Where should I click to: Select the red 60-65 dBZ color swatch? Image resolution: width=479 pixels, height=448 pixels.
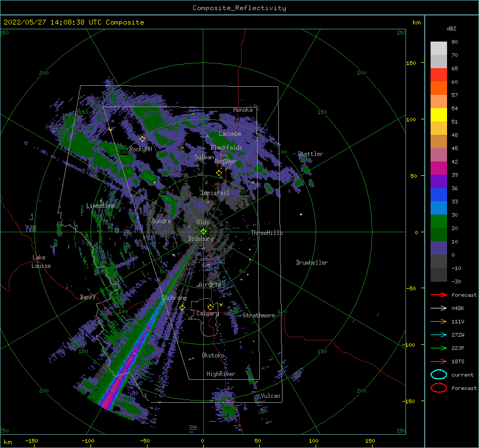point(439,75)
